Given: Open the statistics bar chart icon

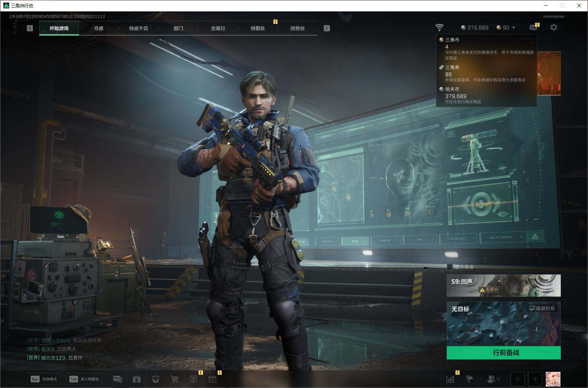Looking at the screenshot, I should 450,379.
